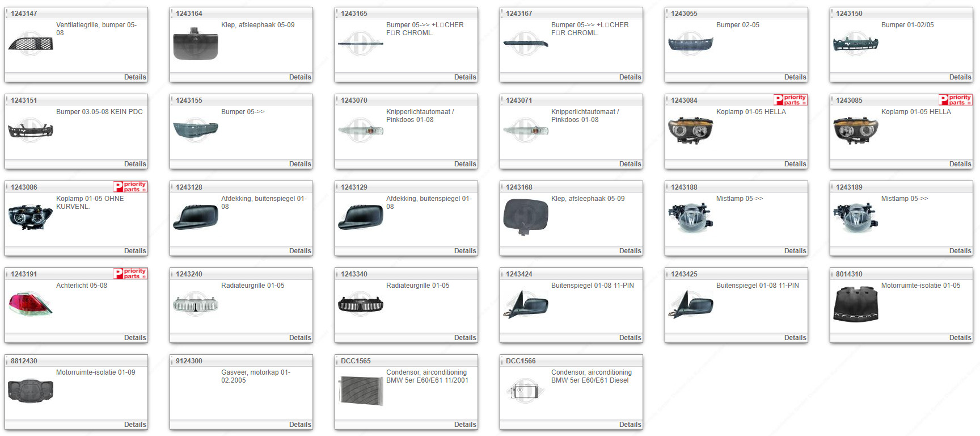Open the Condensor DCC1565 product image

click(361, 391)
